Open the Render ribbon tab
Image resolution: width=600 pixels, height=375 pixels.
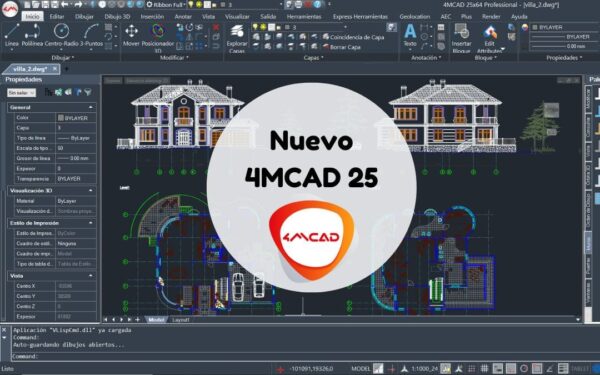pyautogui.click(x=491, y=16)
